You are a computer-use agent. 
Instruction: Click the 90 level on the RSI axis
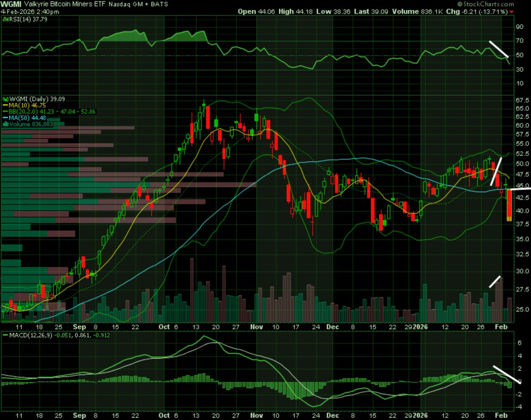click(519, 26)
